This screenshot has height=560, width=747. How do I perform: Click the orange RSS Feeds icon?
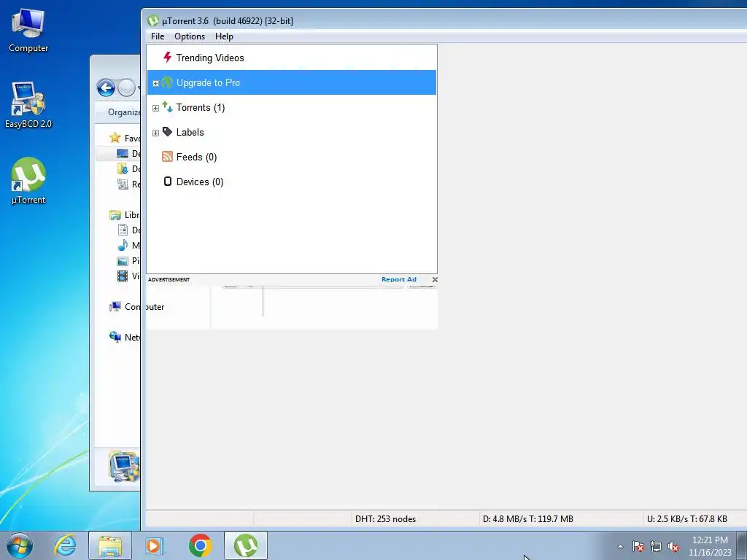click(x=167, y=157)
